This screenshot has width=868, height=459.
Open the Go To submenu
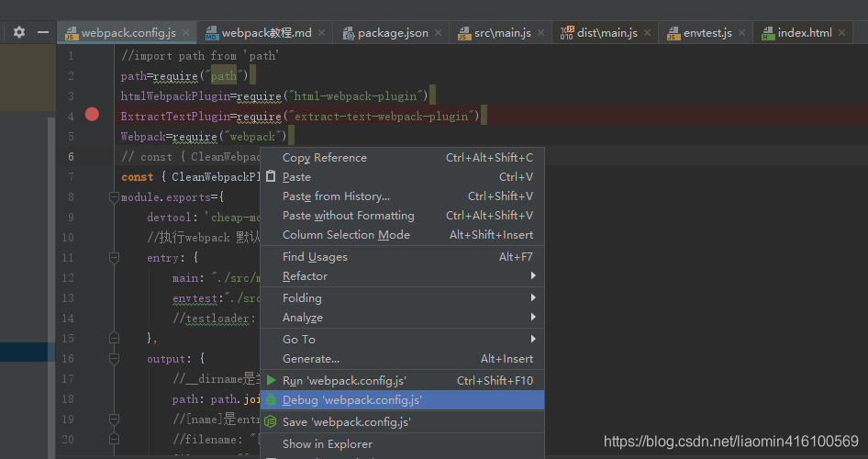pyautogui.click(x=403, y=340)
